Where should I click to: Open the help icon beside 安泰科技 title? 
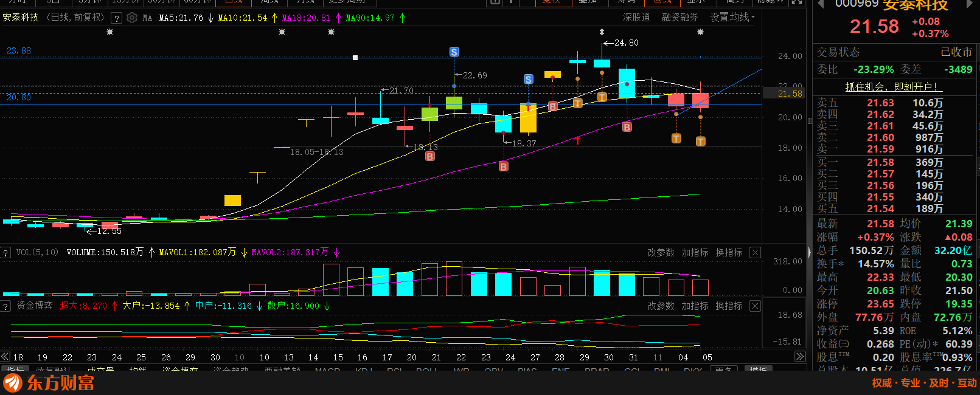click(x=117, y=18)
